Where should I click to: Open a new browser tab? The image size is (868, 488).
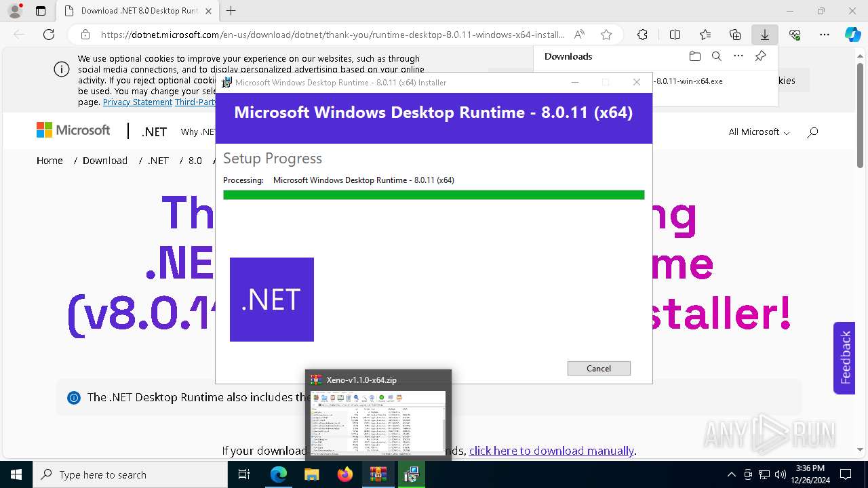coord(231,11)
